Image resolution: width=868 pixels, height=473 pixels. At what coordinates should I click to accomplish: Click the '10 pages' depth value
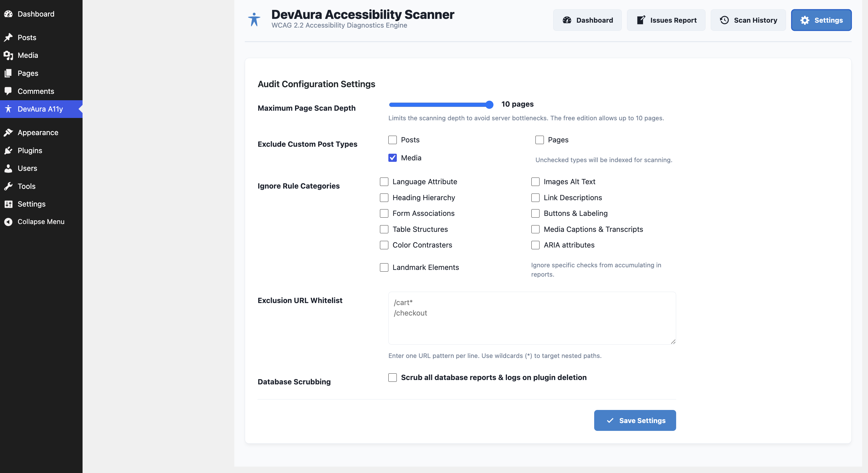click(x=517, y=104)
